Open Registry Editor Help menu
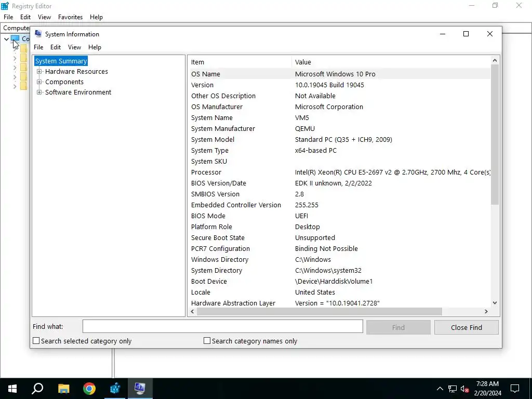Screen dimensions: 532x399 click(x=96, y=17)
